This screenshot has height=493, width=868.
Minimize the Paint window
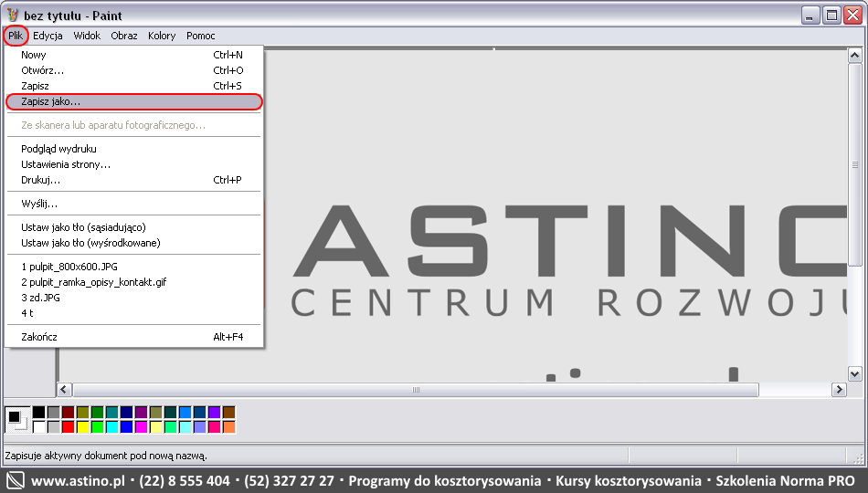click(810, 16)
